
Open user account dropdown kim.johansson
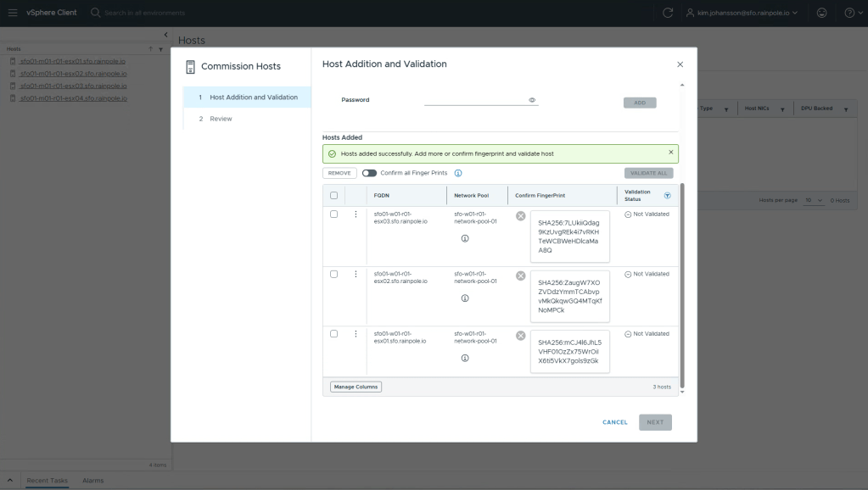[x=742, y=12]
